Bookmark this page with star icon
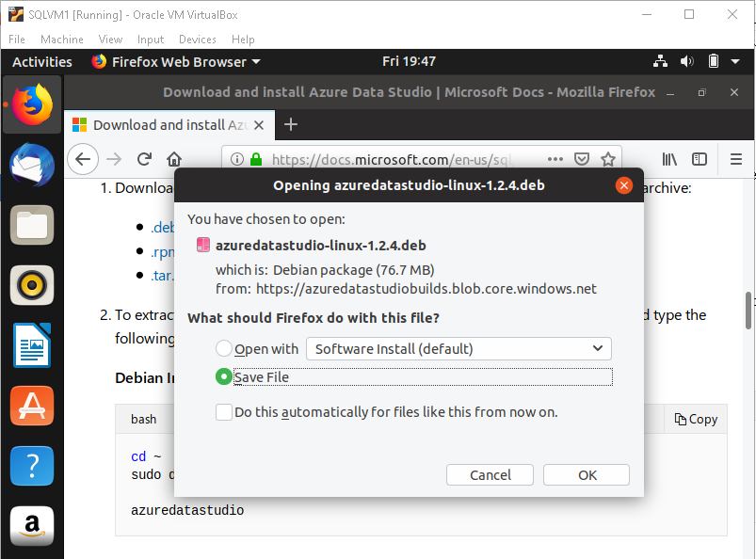The height and width of the screenshot is (559, 756). coord(608,159)
